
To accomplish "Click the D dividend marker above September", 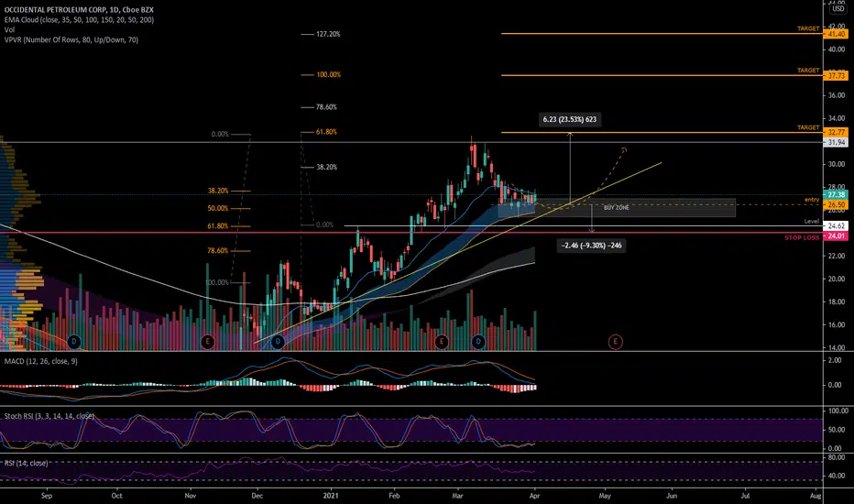I will 74,342.
